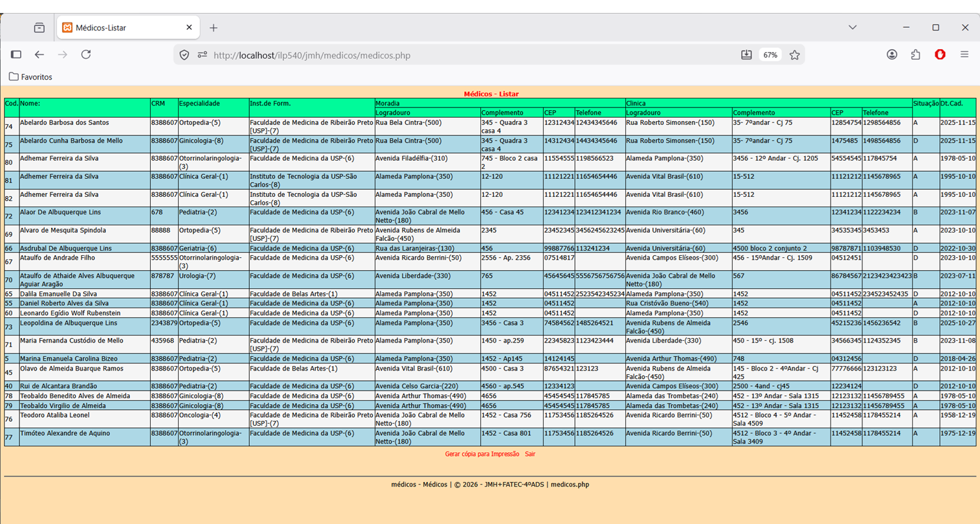The height and width of the screenshot is (524, 980).
Task: Toggle the browser sidebar
Action: [16, 55]
